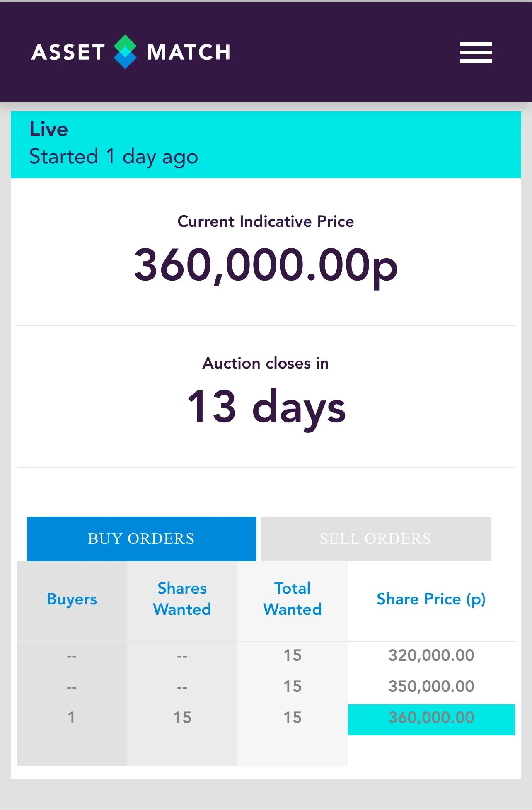Screen dimensions: 532x810
Task: Switch to the Sell Orders tab
Action: tap(375, 538)
